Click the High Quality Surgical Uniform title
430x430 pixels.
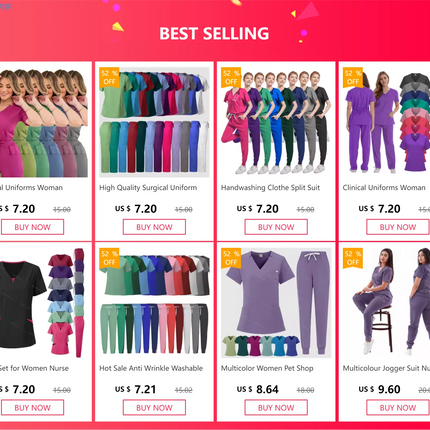coord(148,188)
